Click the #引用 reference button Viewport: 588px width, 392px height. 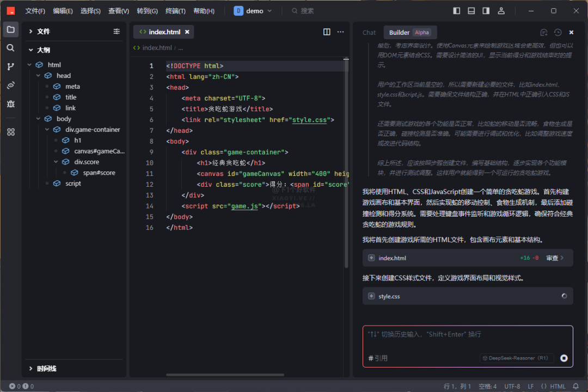pyautogui.click(x=378, y=358)
